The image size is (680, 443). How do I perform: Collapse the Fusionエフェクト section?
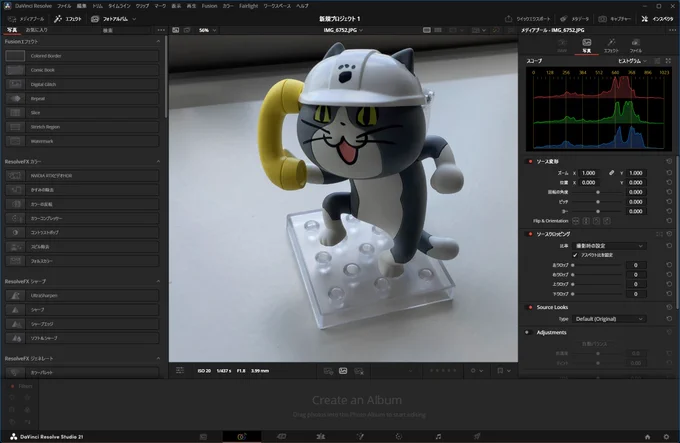(158, 42)
